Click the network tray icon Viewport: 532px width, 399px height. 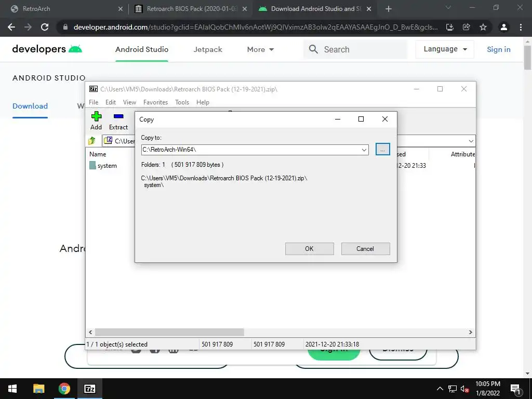click(x=453, y=389)
